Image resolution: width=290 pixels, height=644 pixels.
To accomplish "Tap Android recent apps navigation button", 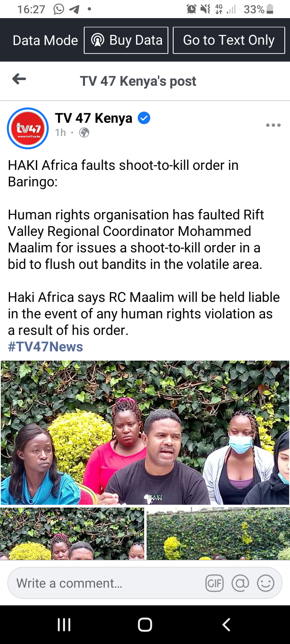I will click(x=64, y=625).
